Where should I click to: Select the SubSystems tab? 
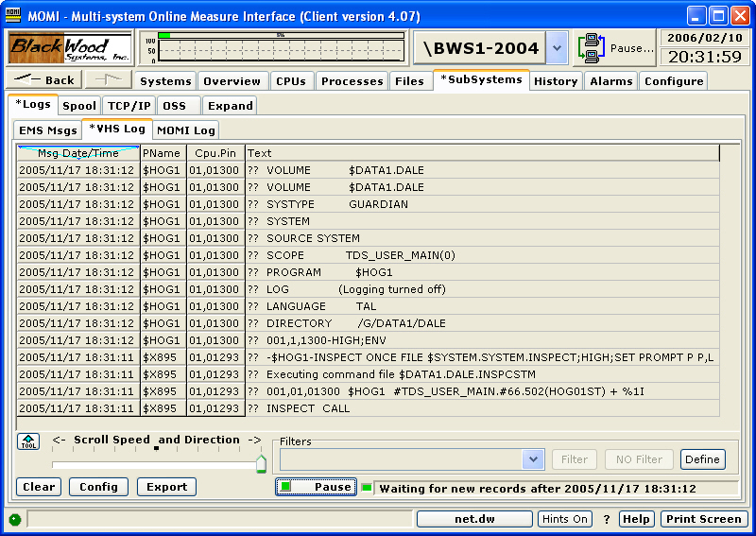click(481, 79)
